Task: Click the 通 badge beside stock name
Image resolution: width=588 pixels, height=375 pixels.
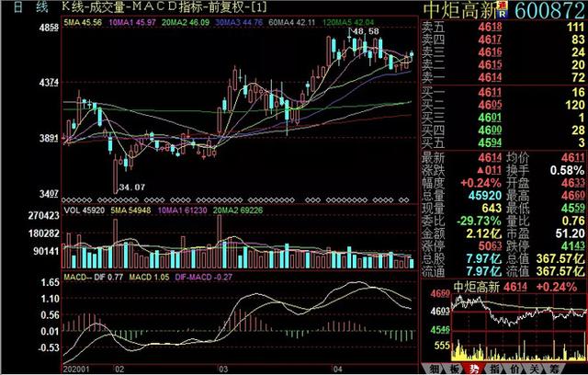Action: pos(503,5)
